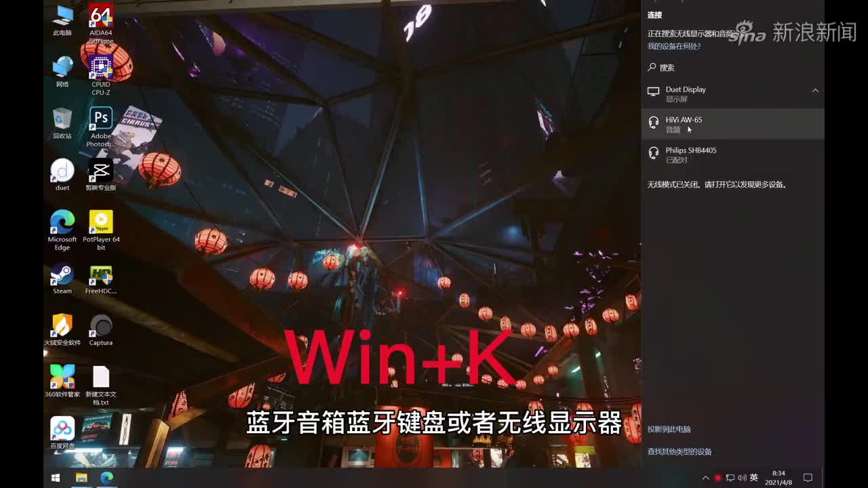Click the HiVi AW-65 headset icon

[653, 122]
